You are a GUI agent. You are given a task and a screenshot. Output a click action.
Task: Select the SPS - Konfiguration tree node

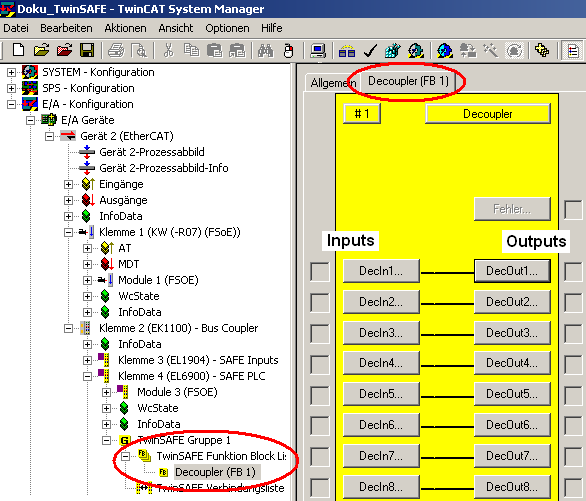[x=88, y=88]
